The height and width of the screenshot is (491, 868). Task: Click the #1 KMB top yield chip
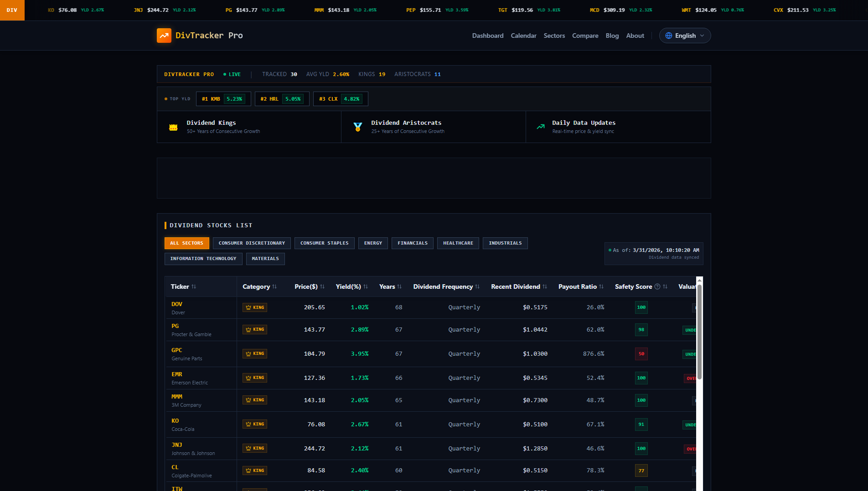(x=223, y=99)
